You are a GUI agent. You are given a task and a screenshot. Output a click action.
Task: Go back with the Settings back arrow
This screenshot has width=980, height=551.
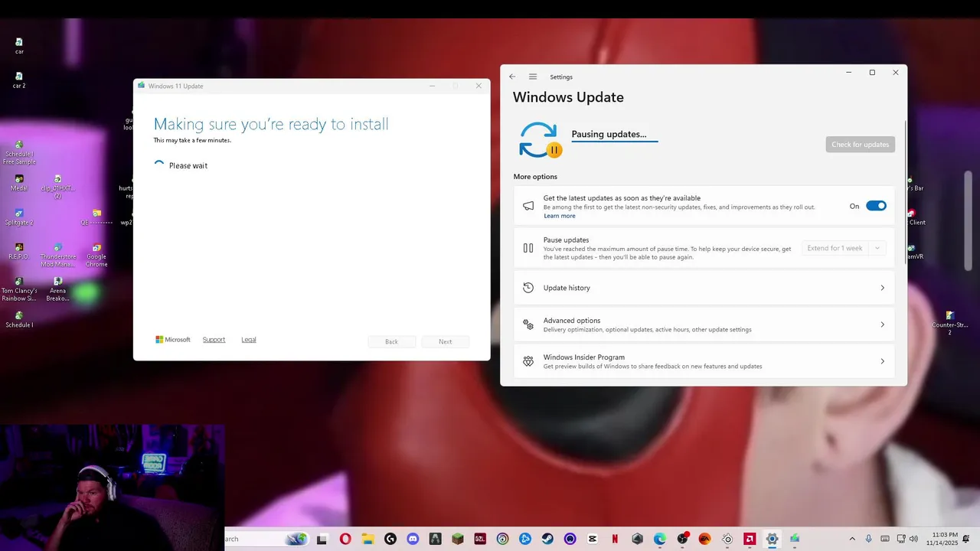click(x=512, y=77)
